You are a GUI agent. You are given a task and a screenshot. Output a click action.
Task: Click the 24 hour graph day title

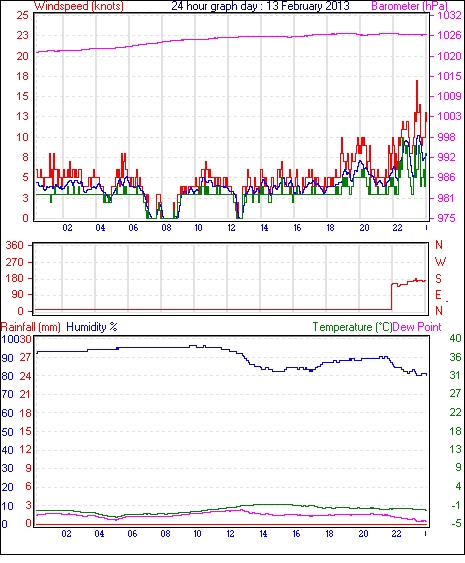(x=260, y=6)
